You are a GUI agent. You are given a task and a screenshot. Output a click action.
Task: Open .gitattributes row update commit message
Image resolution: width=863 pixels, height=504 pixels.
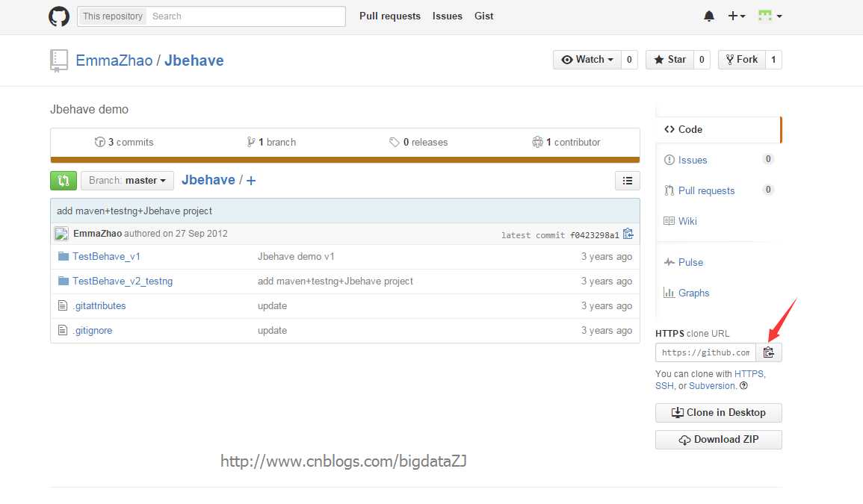coord(273,306)
